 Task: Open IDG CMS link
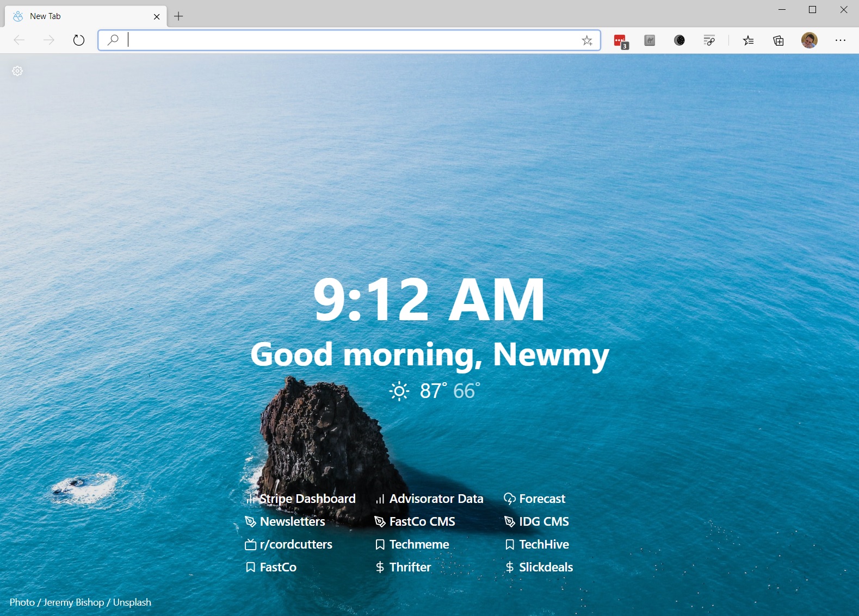click(x=536, y=521)
